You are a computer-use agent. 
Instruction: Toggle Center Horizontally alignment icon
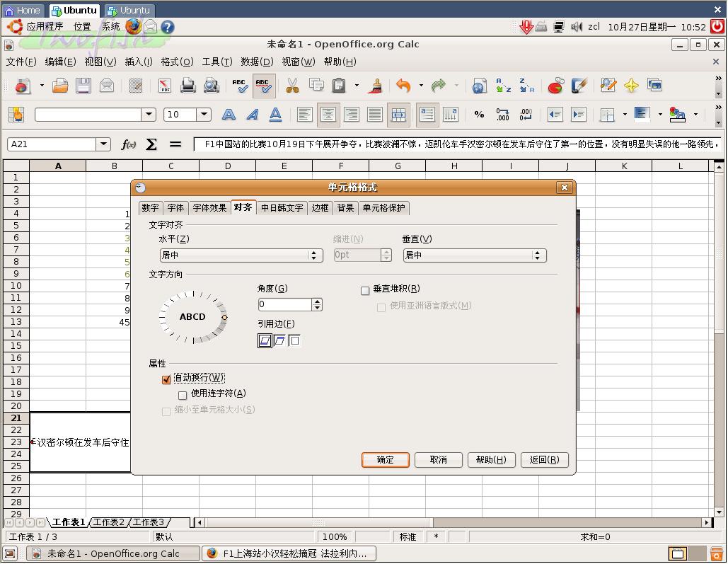(328, 115)
